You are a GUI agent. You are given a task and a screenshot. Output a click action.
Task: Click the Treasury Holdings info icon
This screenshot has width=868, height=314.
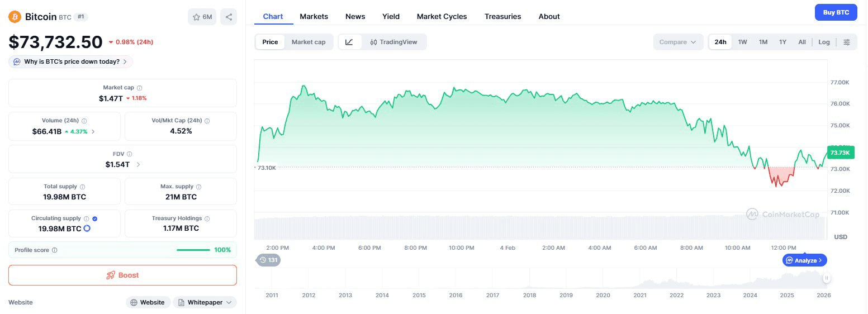click(x=207, y=218)
